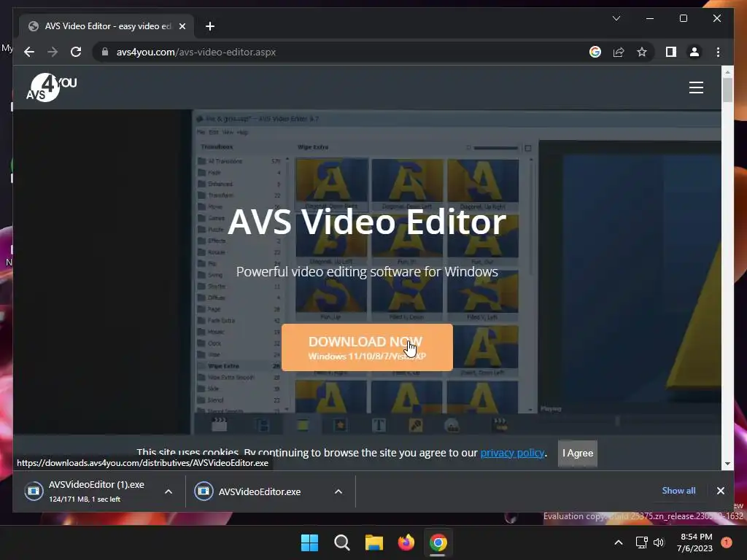Open a new browser tab
This screenshot has width=747, height=560.
[209, 26]
